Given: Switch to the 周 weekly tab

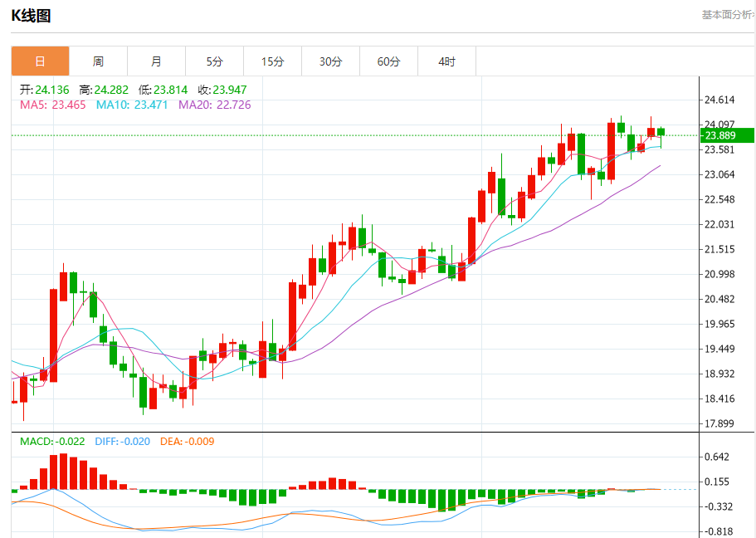Looking at the screenshot, I should coord(99,61).
